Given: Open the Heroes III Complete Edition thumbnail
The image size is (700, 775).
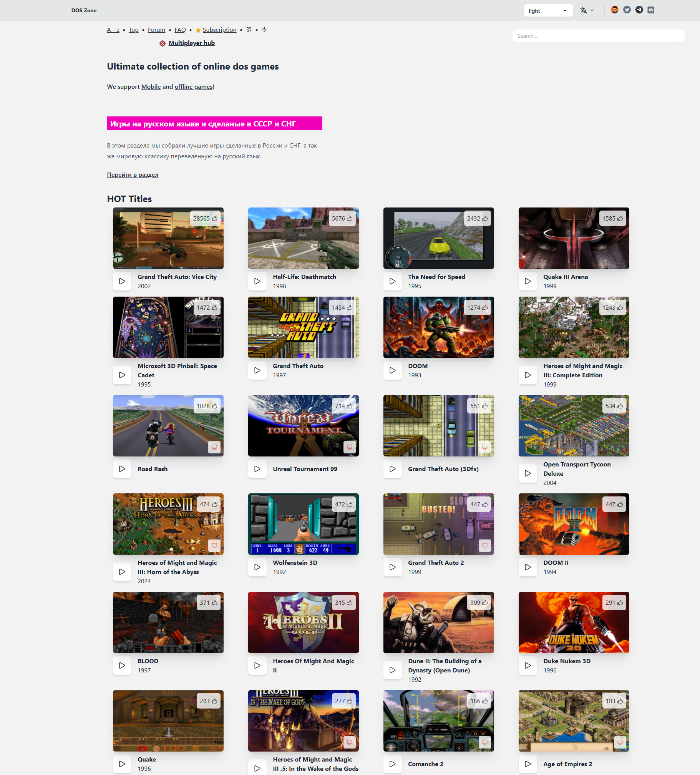Looking at the screenshot, I should coord(574,327).
